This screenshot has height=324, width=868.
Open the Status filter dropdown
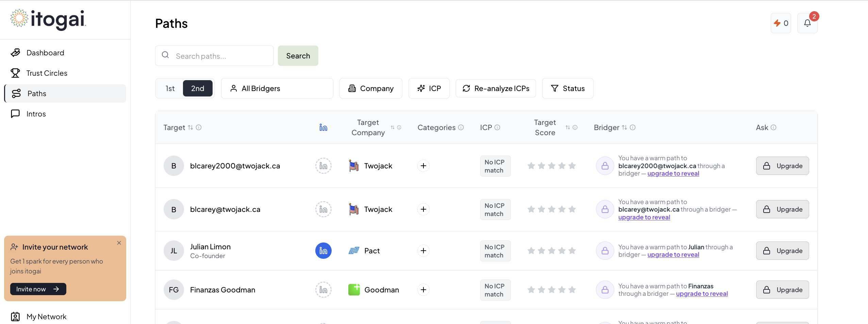coord(567,88)
